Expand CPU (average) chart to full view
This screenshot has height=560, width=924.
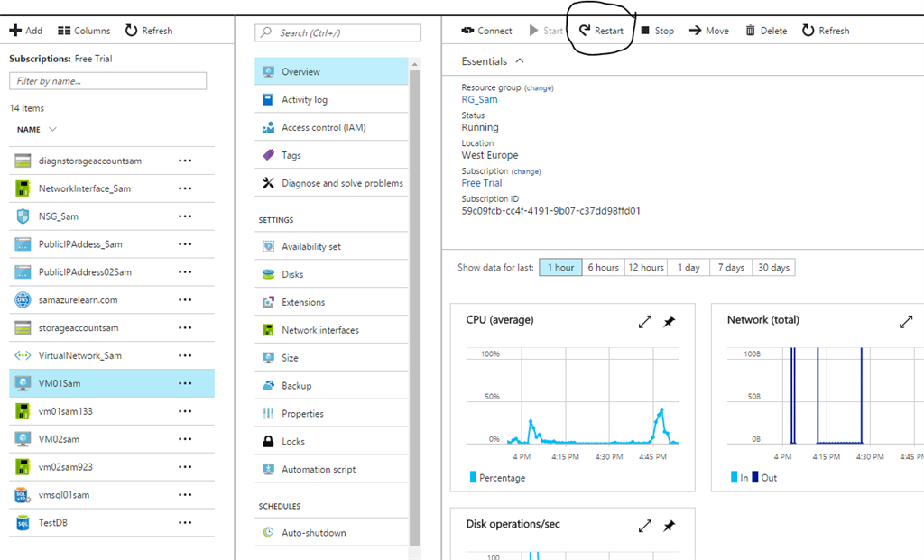(645, 322)
